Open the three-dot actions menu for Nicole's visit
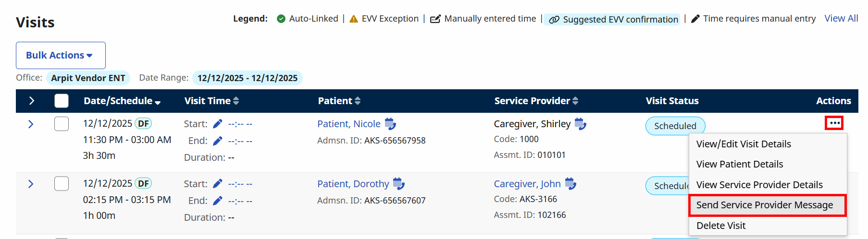The width and height of the screenshot is (868, 239). (834, 123)
